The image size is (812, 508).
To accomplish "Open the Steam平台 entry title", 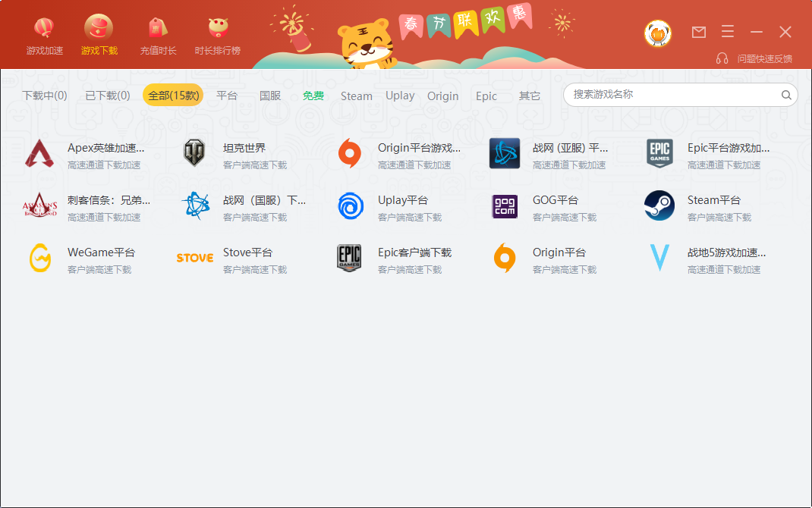I will point(713,199).
